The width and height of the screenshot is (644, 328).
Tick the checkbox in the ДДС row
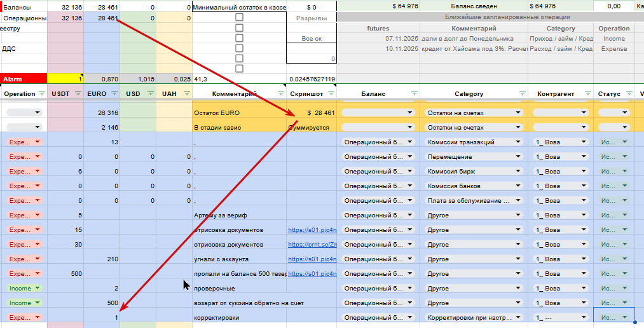[x=239, y=48]
